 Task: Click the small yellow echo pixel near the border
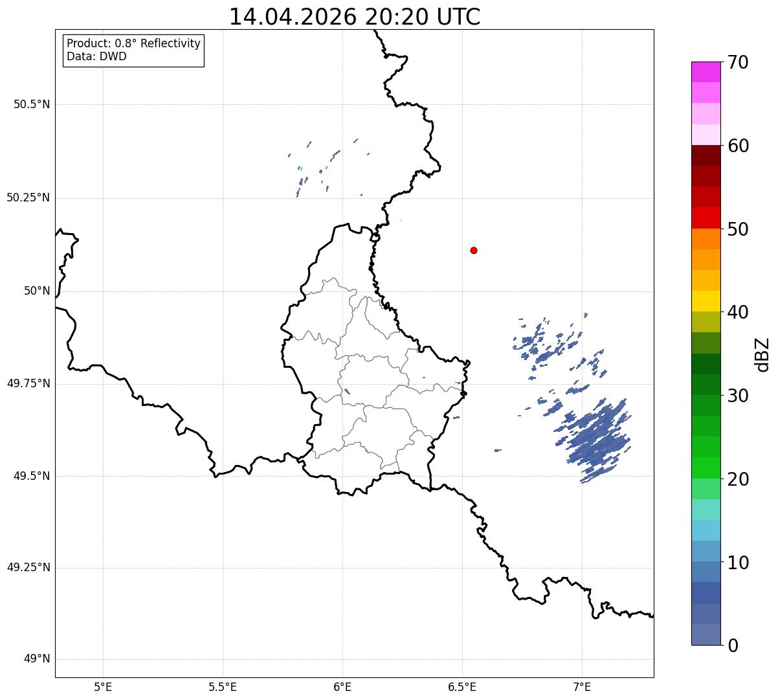(x=401, y=220)
